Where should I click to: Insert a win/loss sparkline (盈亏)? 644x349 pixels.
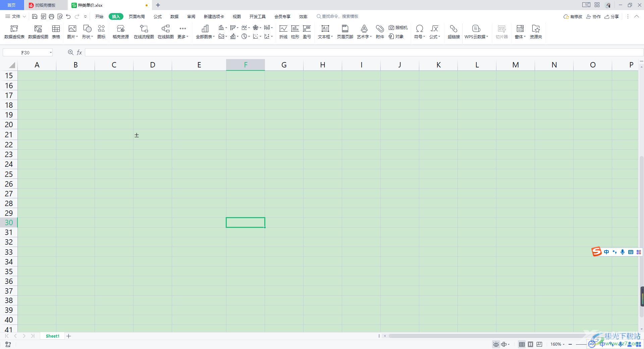pos(307,32)
